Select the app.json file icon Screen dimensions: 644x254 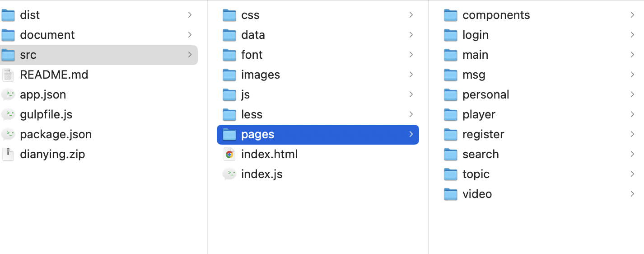(8, 94)
